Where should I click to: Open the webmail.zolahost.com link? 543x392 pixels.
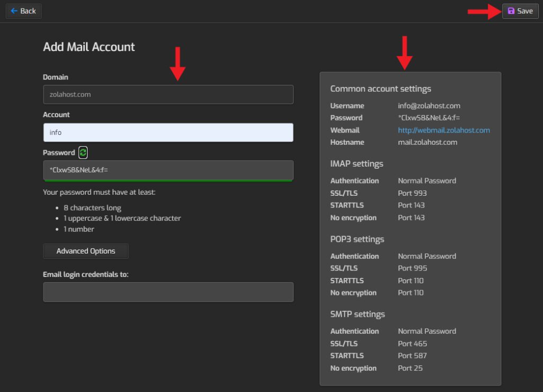click(444, 130)
